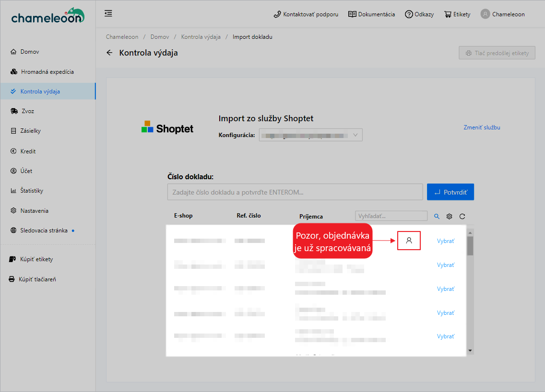Open table settings gear icon
The image size is (545, 392).
tap(450, 216)
